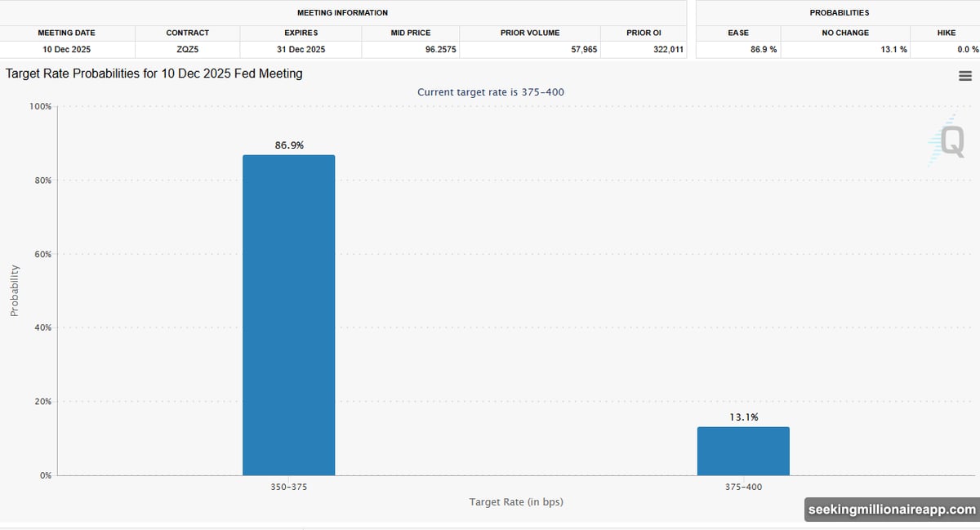This screenshot has width=980, height=530.
Task: Click the MEETING DATE column header
Action: [x=67, y=33]
